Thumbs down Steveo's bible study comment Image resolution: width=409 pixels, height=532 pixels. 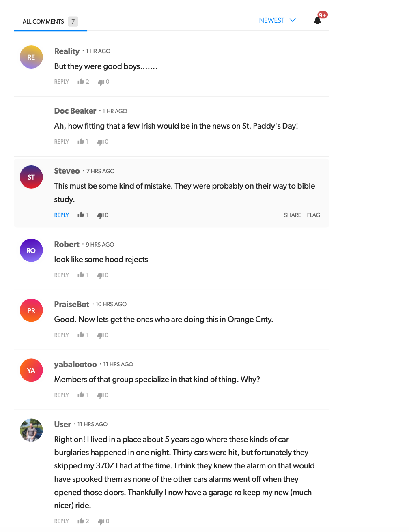click(x=100, y=215)
